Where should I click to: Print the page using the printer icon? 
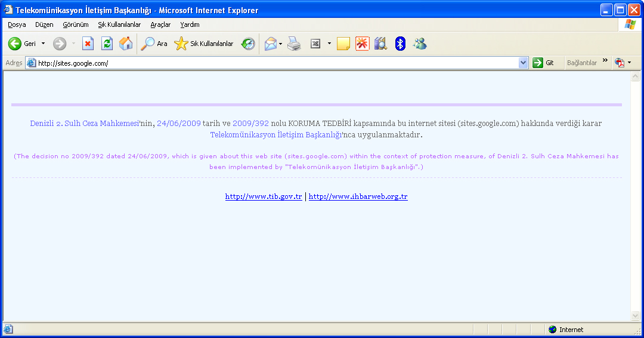click(x=294, y=44)
